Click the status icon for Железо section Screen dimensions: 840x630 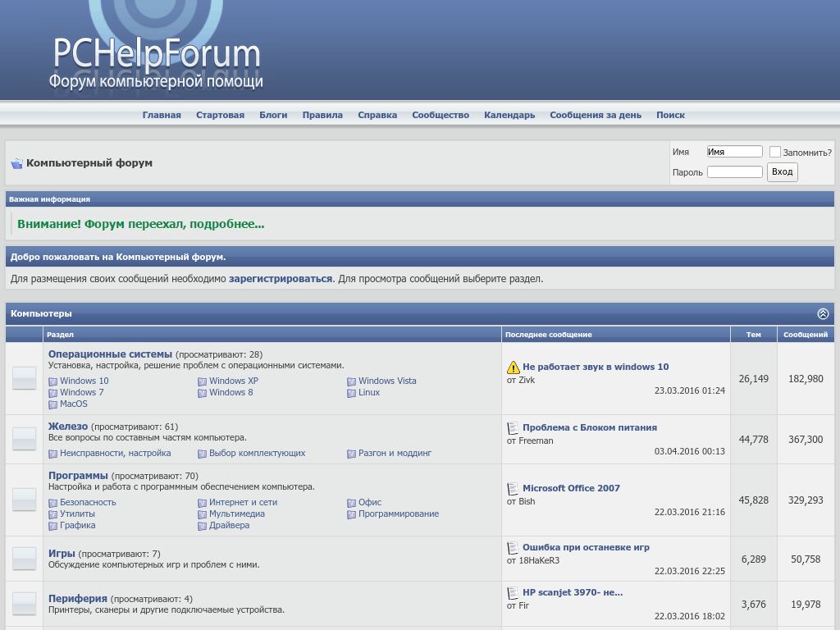tap(24, 440)
